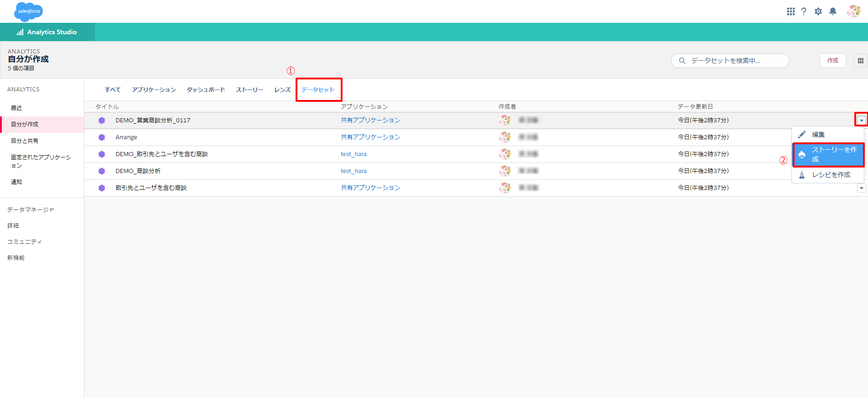
Task: Open the App Launcher grid icon
Action: pyautogui.click(x=790, y=11)
